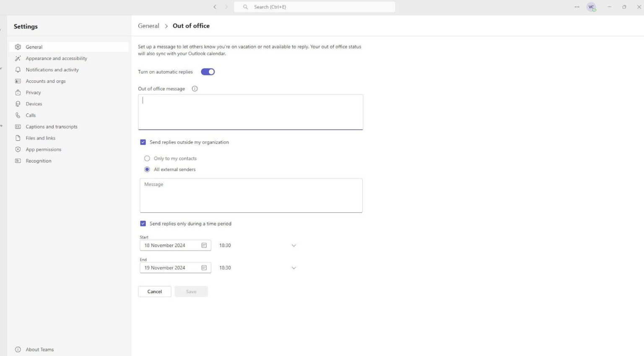Open the Start date calendar picker

coord(204,245)
